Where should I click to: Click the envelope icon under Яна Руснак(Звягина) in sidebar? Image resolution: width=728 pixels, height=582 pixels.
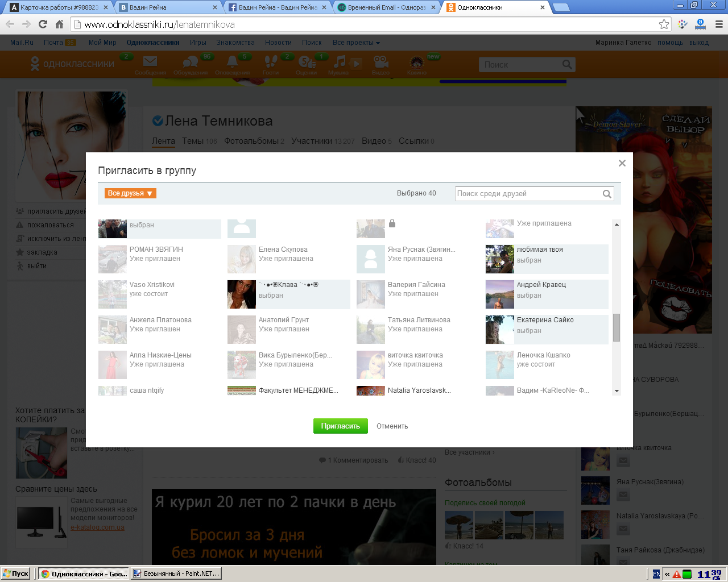[624, 495]
